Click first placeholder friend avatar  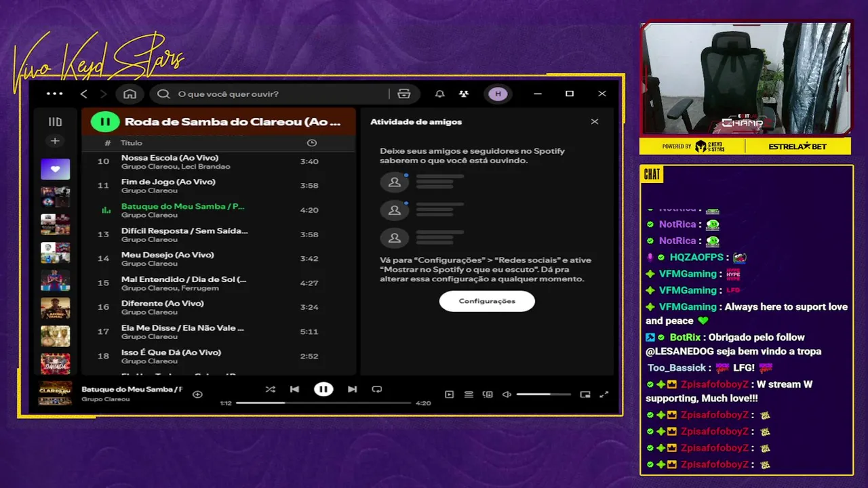pyautogui.click(x=394, y=182)
